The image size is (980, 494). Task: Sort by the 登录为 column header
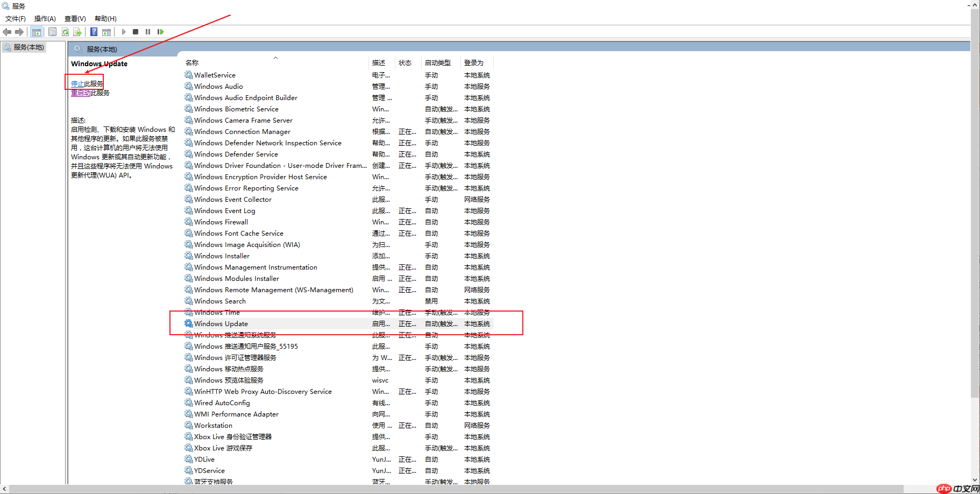point(474,63)
